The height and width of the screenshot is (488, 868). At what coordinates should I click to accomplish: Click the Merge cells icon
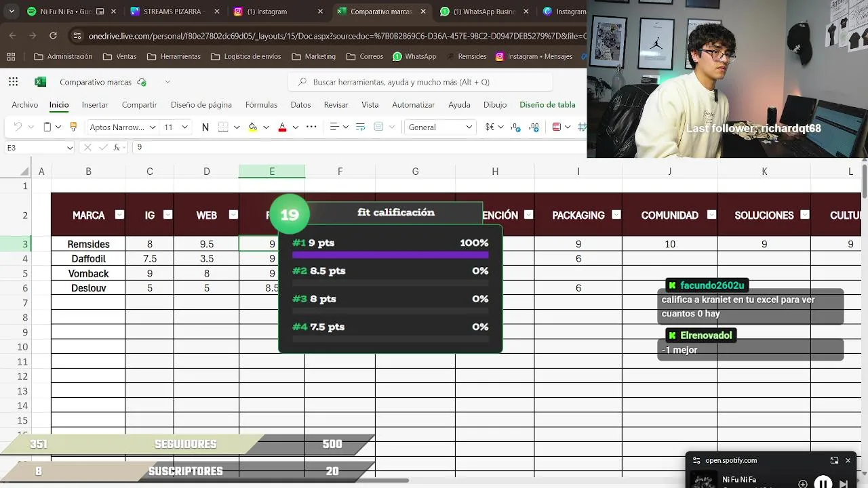tap(378, 127)
